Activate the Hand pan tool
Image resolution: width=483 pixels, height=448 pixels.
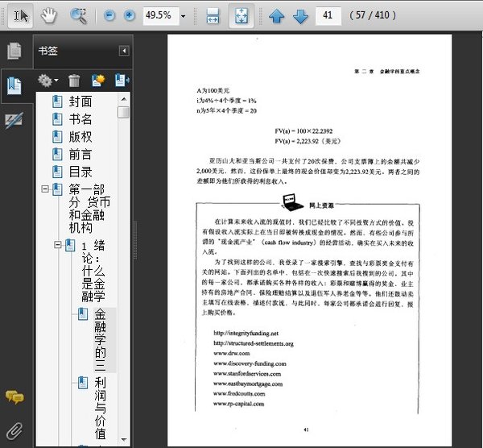[x=49, y=15]
